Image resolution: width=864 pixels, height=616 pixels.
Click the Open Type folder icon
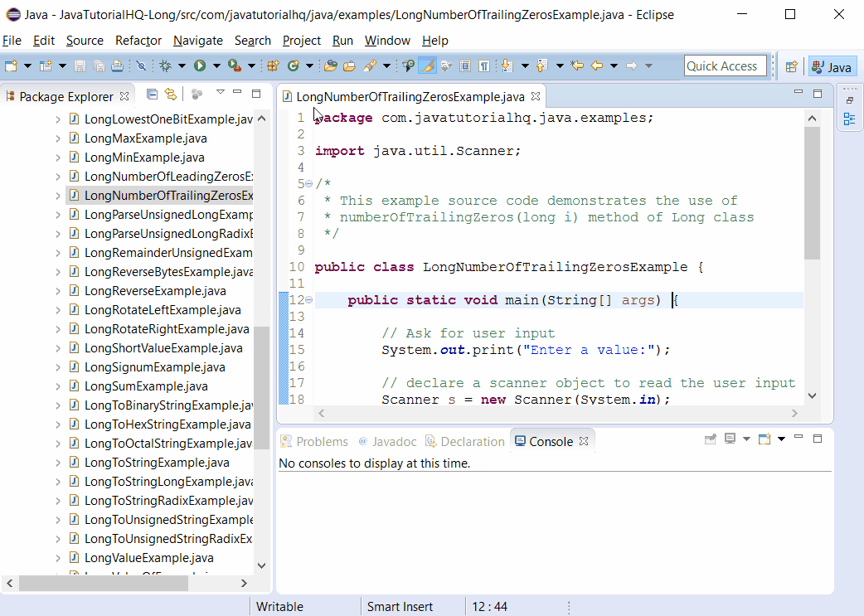pos(331,66)
